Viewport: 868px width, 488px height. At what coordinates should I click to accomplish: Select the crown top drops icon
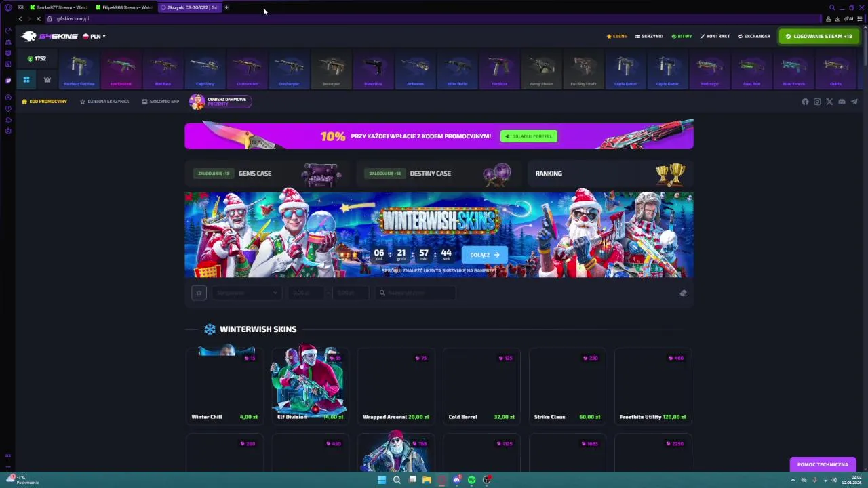pos(47,80)
